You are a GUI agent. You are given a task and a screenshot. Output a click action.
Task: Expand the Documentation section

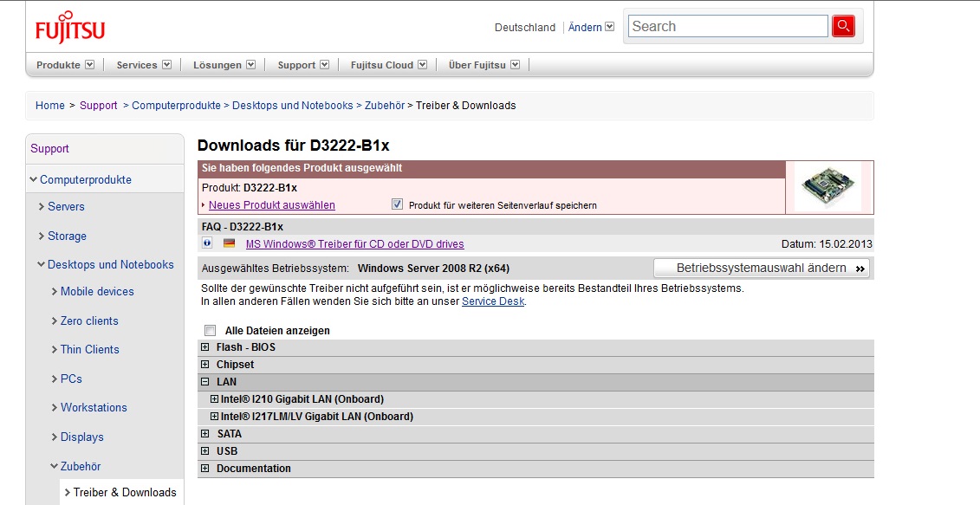coord(205,468)
